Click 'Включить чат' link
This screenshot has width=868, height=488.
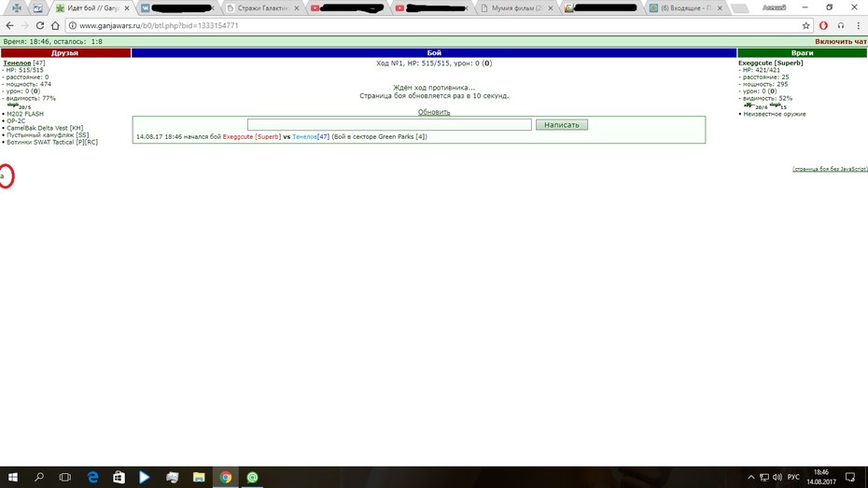(x=840, y=41)
